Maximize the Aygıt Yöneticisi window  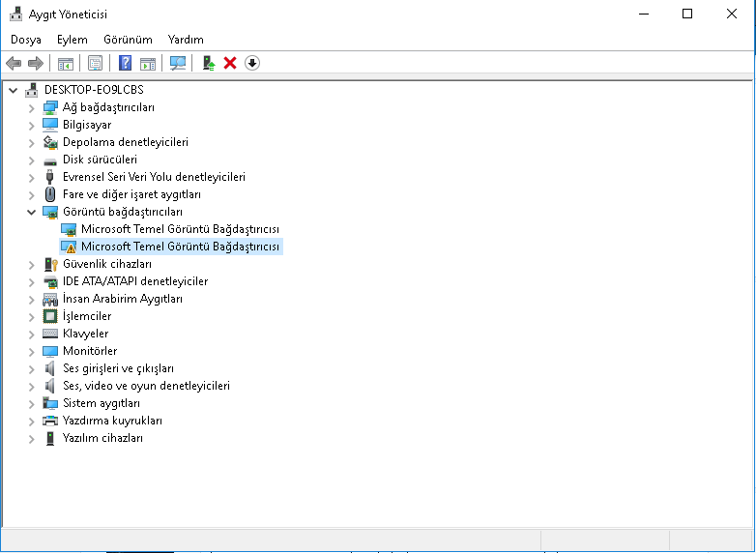point(687,14)
